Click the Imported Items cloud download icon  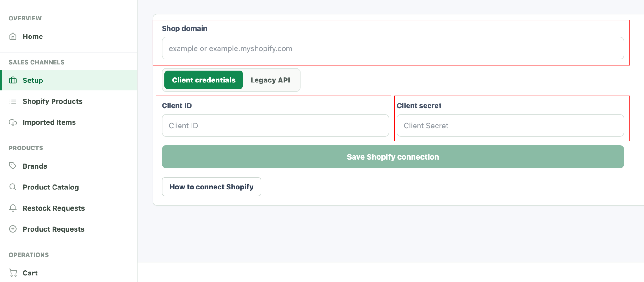[x=13, y=122]
